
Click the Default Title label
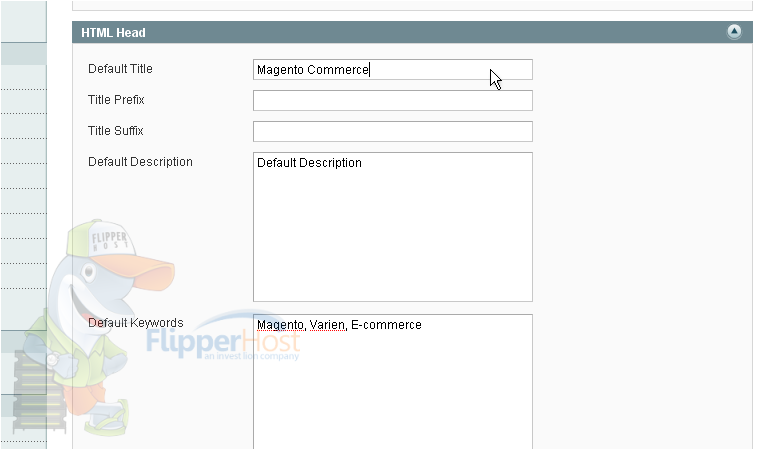click(x=120, y=69)
